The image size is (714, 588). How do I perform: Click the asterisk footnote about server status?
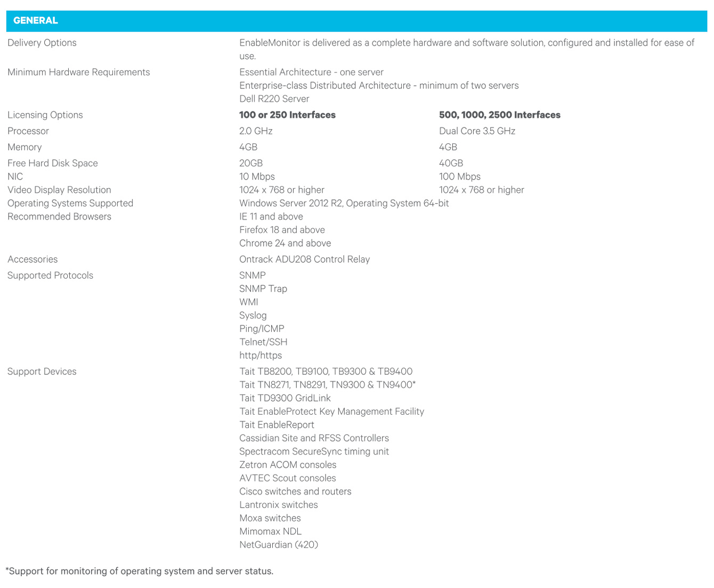click(139, 571)
